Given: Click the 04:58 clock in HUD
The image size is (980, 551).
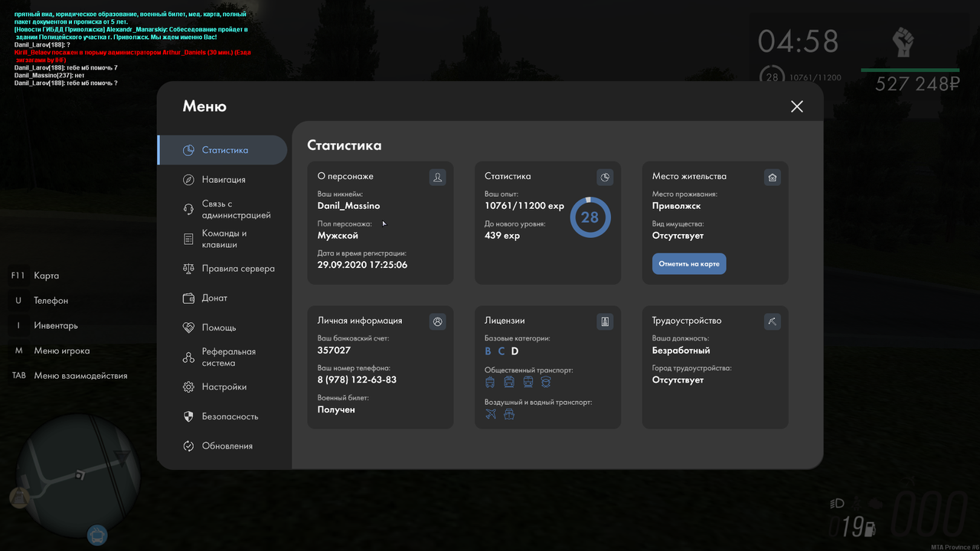Looking at the screenshot, I should point(798,41).
